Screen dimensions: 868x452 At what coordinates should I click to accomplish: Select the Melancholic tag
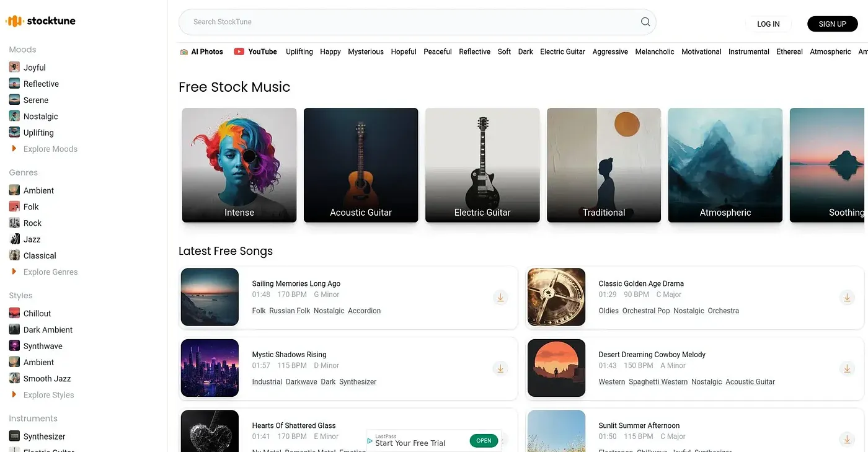[655, 51]
